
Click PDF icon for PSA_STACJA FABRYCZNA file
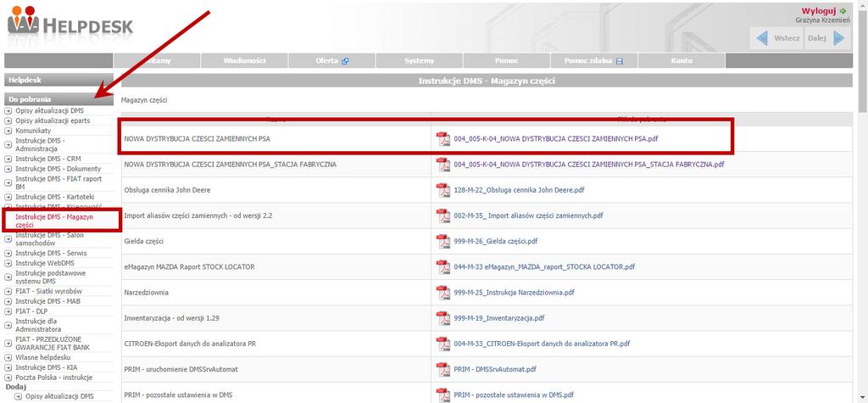[x=443, y=165]
